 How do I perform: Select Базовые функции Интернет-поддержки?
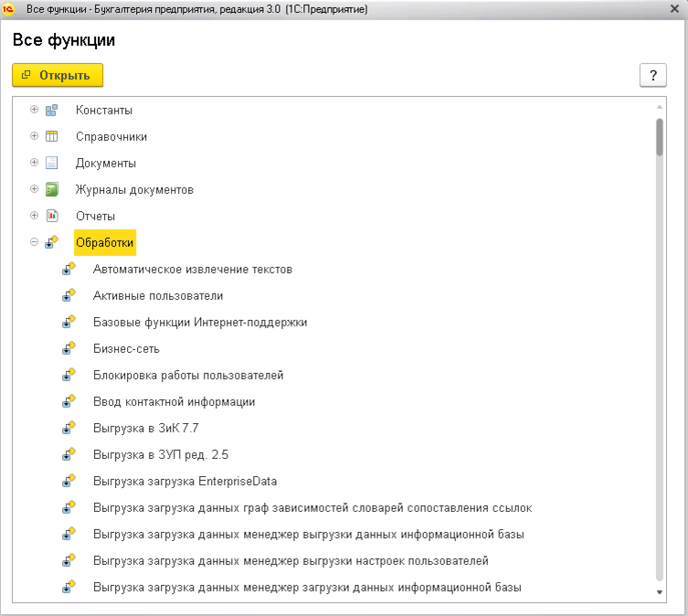[200, 323]
